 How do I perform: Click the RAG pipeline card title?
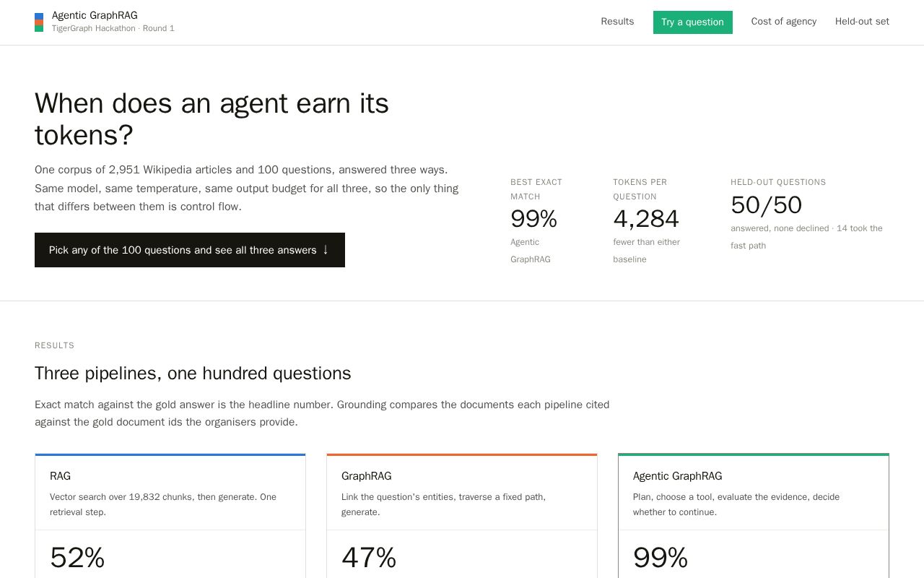60,476
